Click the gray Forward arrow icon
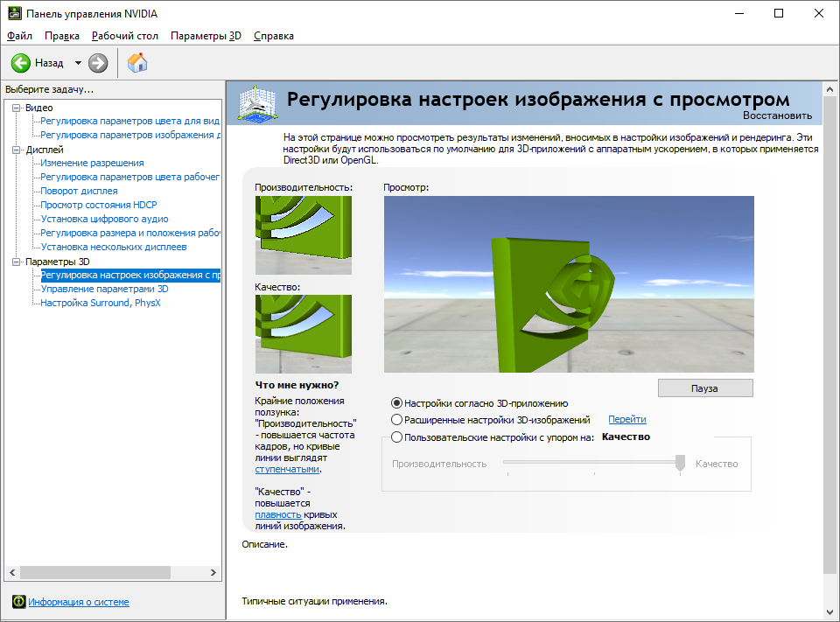The image size is (840, 622). pos(98,63)
